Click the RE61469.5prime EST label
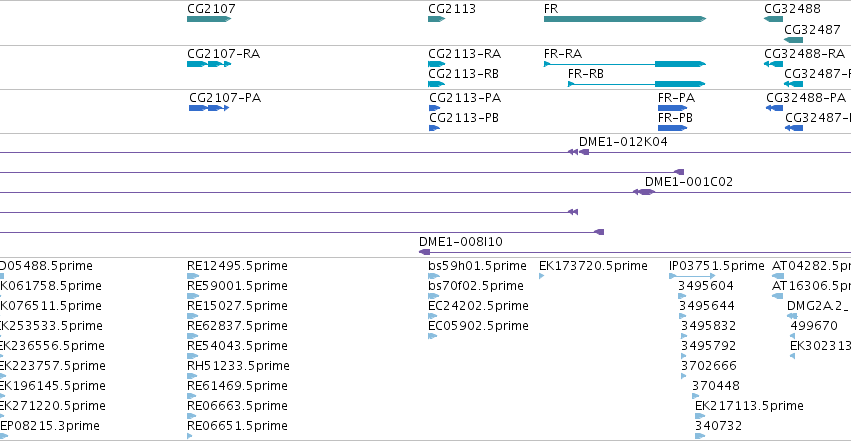The height and width of the screenshot is (441, 851). click(x=237, y=386)
